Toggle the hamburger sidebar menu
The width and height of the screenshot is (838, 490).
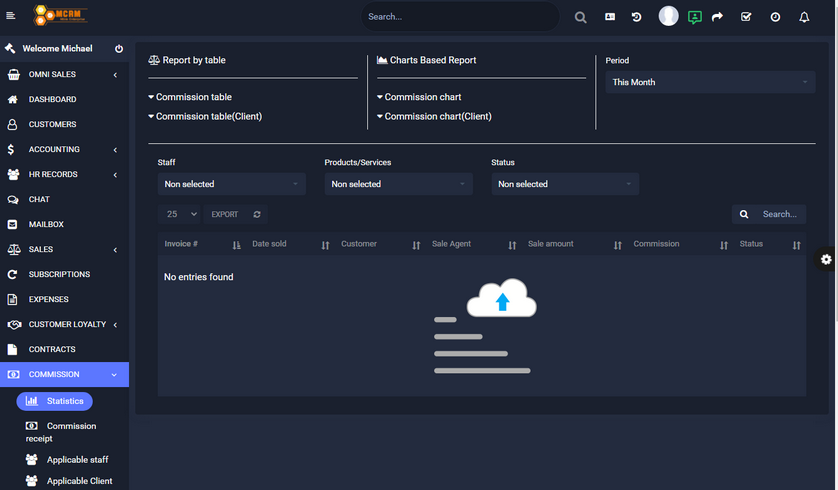pyautogui.click(x=11, y=16)
